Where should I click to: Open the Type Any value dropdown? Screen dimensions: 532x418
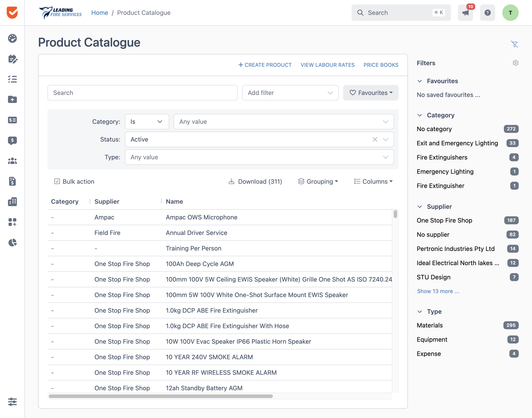259,157
